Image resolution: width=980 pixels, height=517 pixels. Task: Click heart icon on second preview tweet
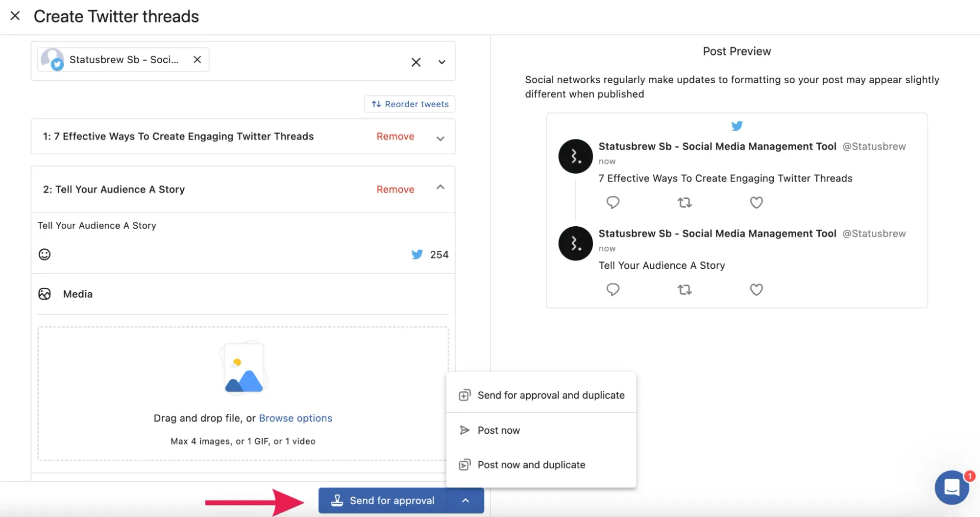(756, 289)
